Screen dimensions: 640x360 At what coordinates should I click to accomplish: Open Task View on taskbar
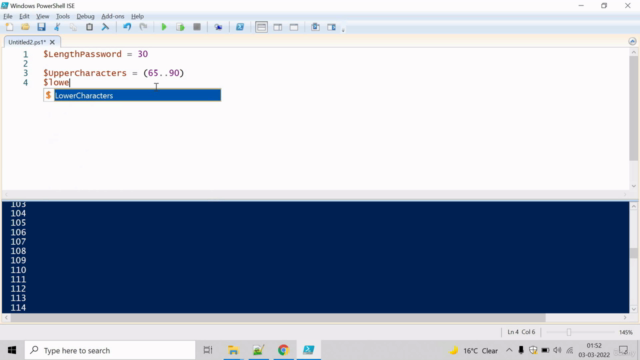click(208, 350)
